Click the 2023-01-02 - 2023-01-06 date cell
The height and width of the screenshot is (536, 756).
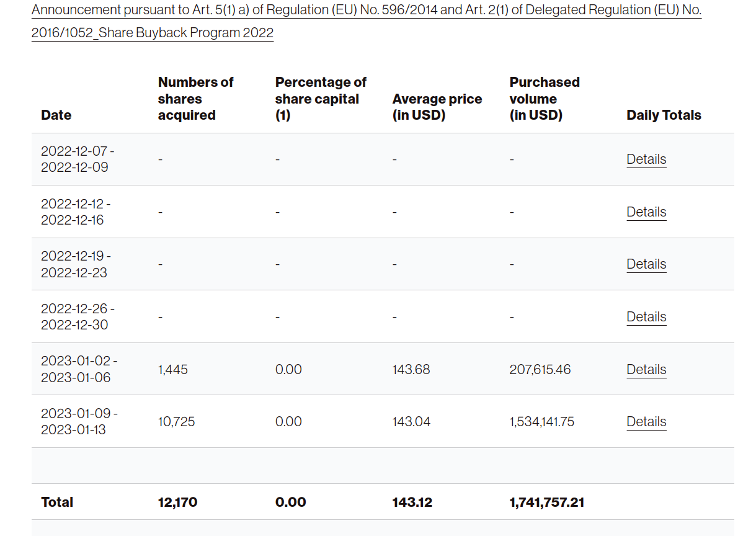tap(79, 369)
